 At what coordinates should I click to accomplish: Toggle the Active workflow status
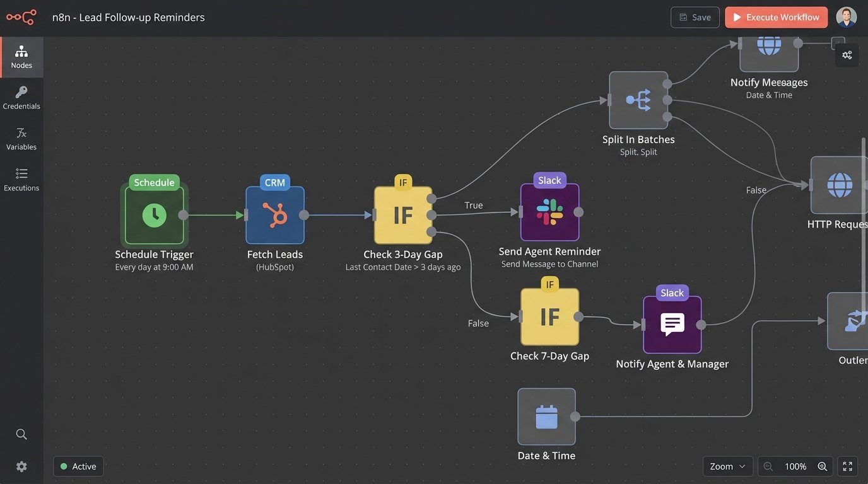coord(79,466)
